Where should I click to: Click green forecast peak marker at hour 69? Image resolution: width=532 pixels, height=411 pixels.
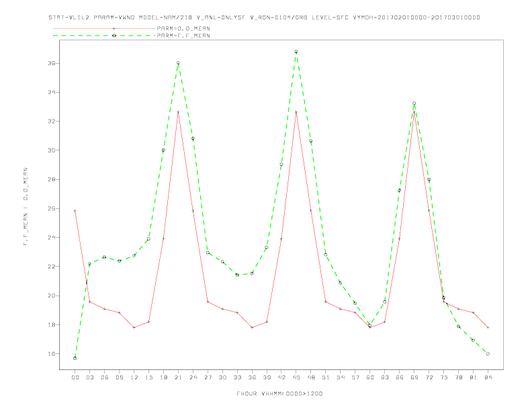coord(414,103)
